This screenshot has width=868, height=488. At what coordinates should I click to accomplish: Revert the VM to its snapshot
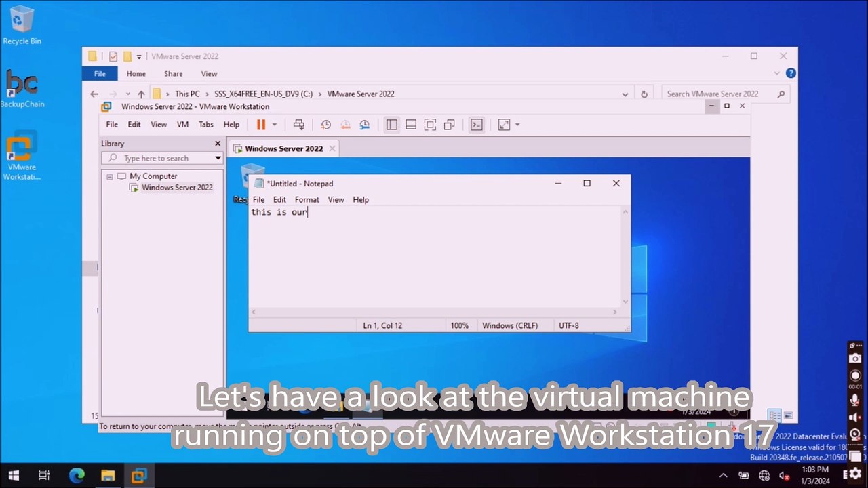[x=345, y=125]
